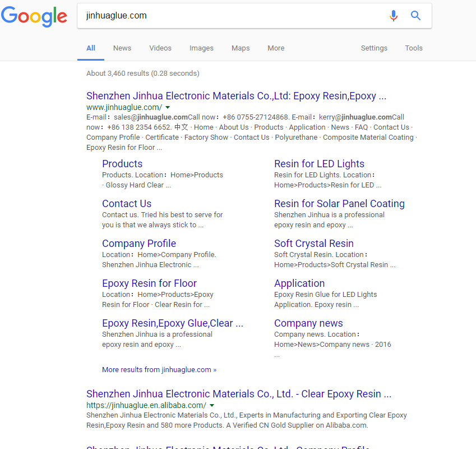
Task: Switch to the News tab
Action: point(122,48)
